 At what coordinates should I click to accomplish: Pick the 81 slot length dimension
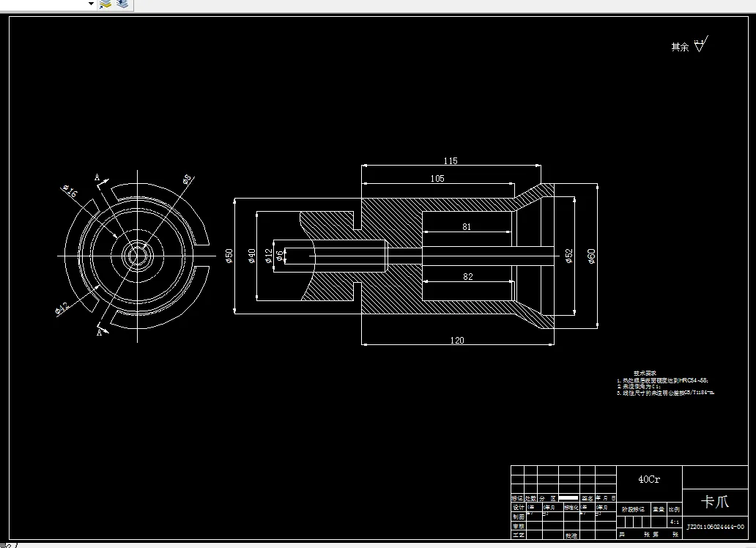pos(467,226)
